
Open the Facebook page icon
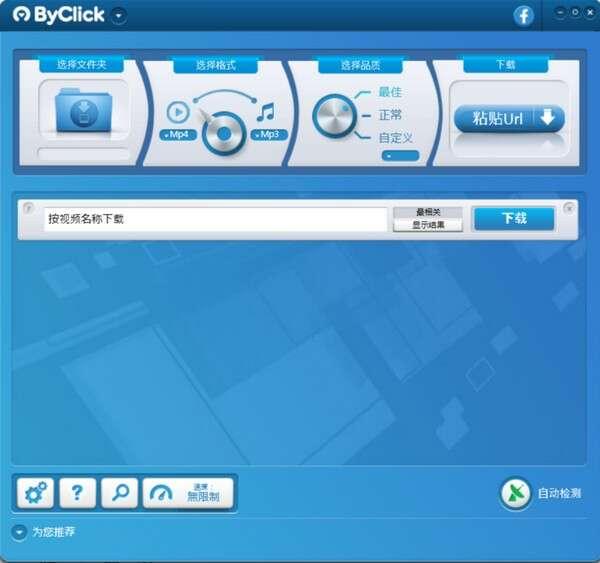click(523, 16)
